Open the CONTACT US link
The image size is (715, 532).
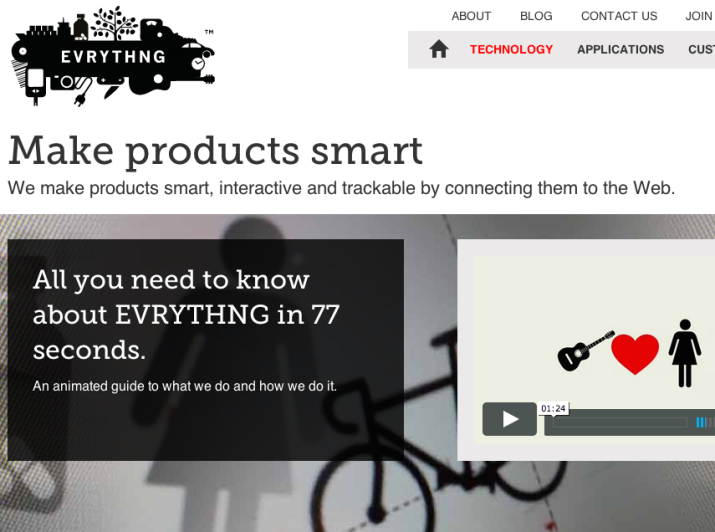pyautogui.click(x=619, y=16)
